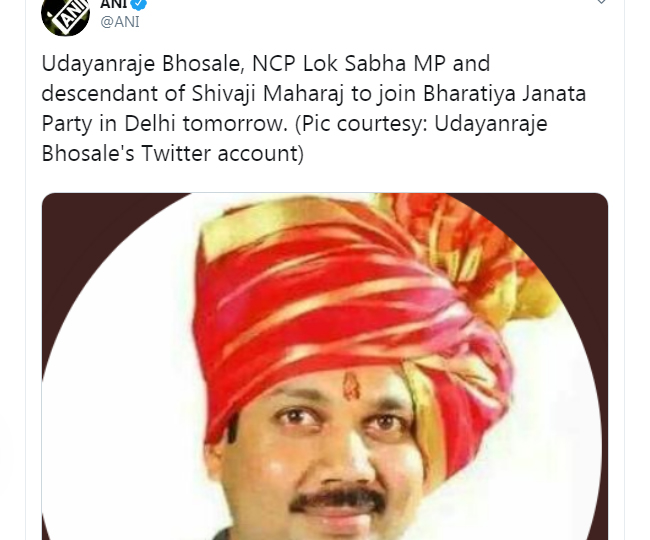Click "Delhi tomorrow" in the tweet text
Viewport: 650px width, 540px height.
[x=206, y=123]
